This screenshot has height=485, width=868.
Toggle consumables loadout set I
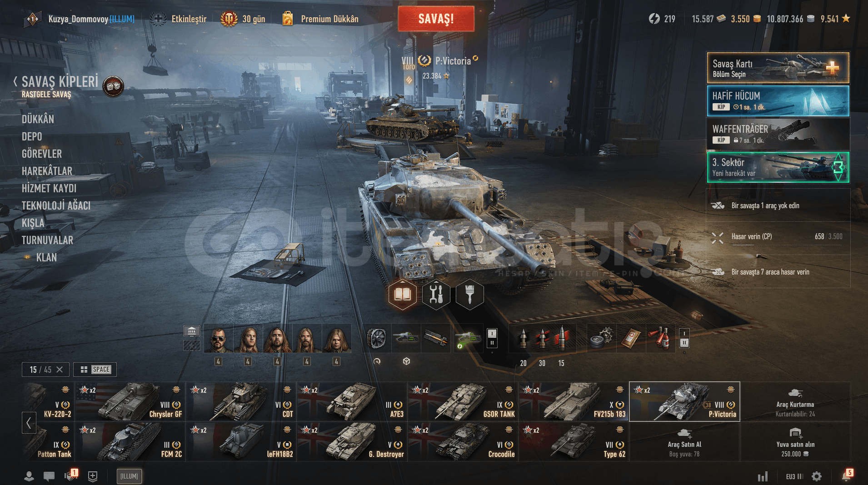pyautogui.click(x=684, y=333)
